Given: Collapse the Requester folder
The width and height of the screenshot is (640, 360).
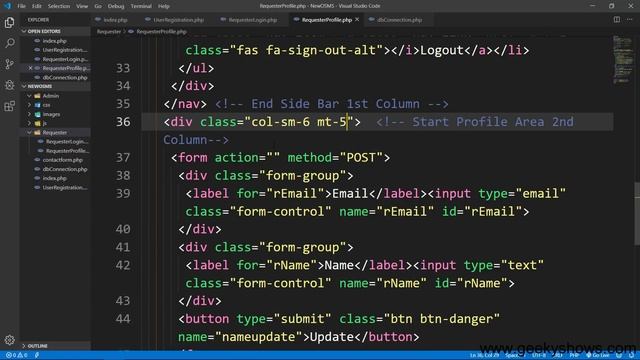Looking at the screenshot, I should pyautogui.click(x=29, y=133).
